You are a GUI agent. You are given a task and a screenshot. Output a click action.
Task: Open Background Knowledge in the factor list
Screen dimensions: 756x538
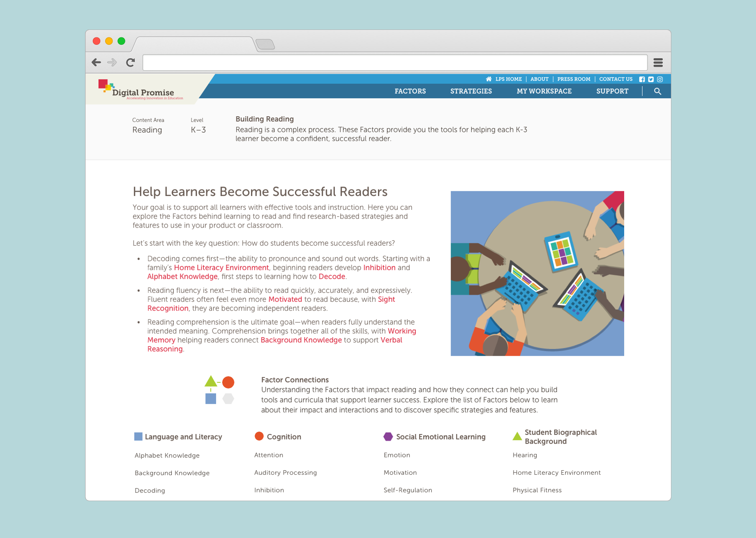coord(172,473)
